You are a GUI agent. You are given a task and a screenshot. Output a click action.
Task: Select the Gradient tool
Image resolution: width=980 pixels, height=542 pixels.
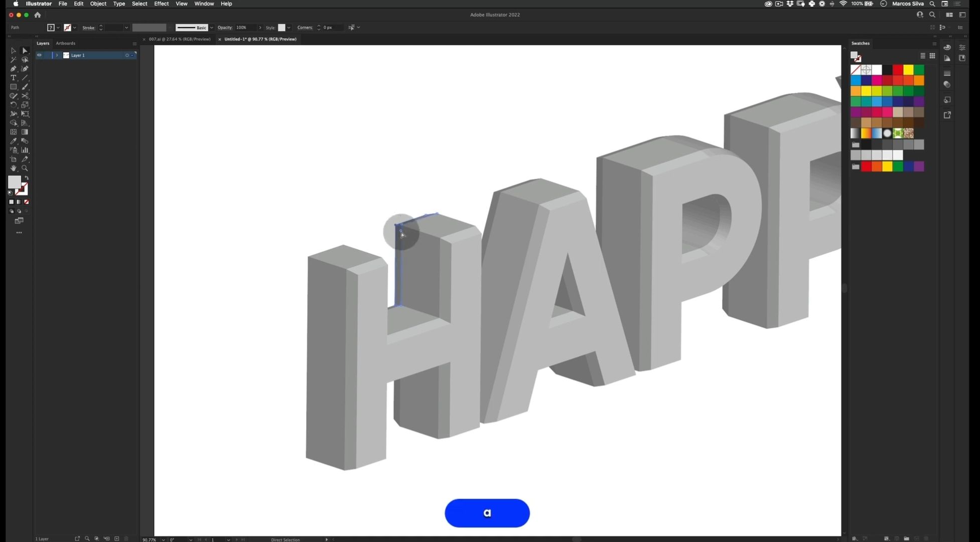25,132
